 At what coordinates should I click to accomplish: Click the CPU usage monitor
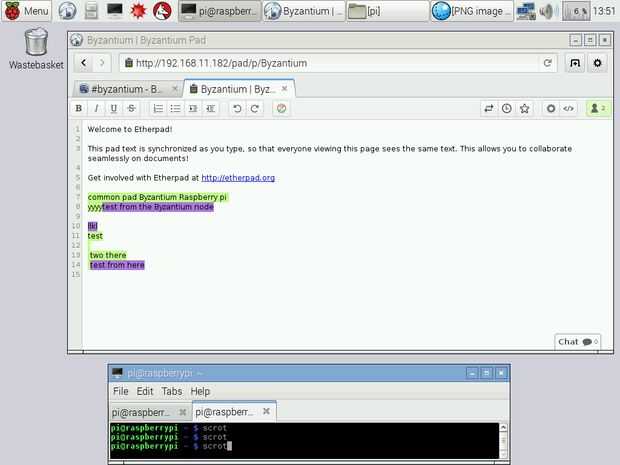(576, 11)
